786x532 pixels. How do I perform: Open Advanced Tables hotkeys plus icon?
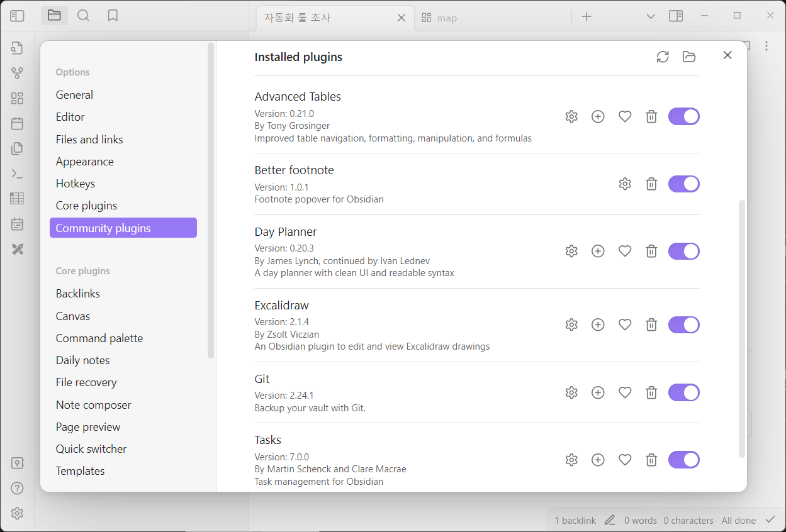[598, 116]
